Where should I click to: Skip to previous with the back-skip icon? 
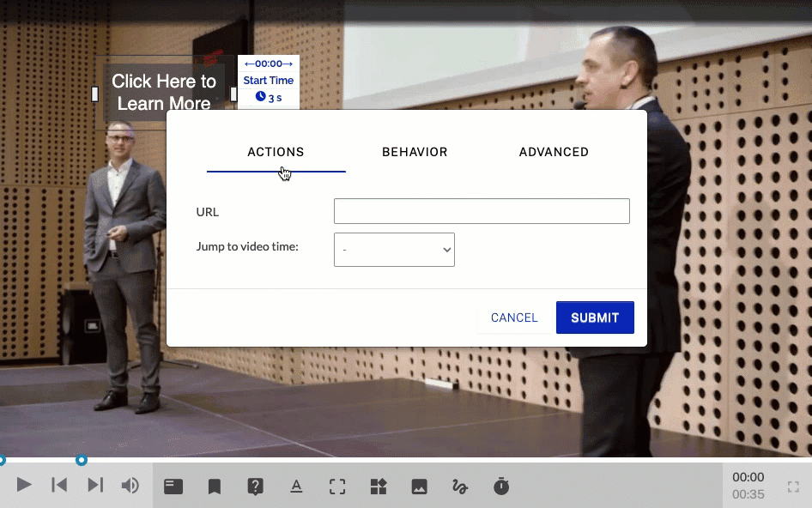click(59, 486)
